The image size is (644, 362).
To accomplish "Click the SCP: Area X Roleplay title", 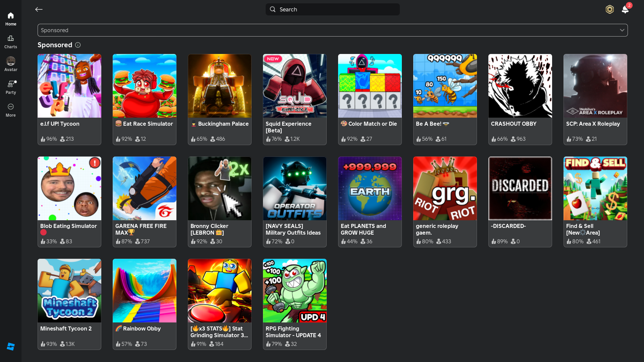I will [x=593, y=124].
